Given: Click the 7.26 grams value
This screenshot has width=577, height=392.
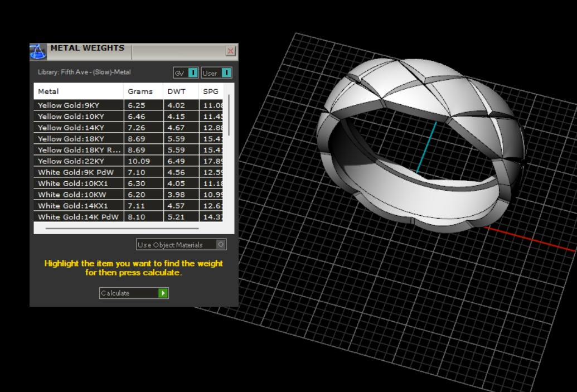Looking at the screenshot, I should [137, 128].
